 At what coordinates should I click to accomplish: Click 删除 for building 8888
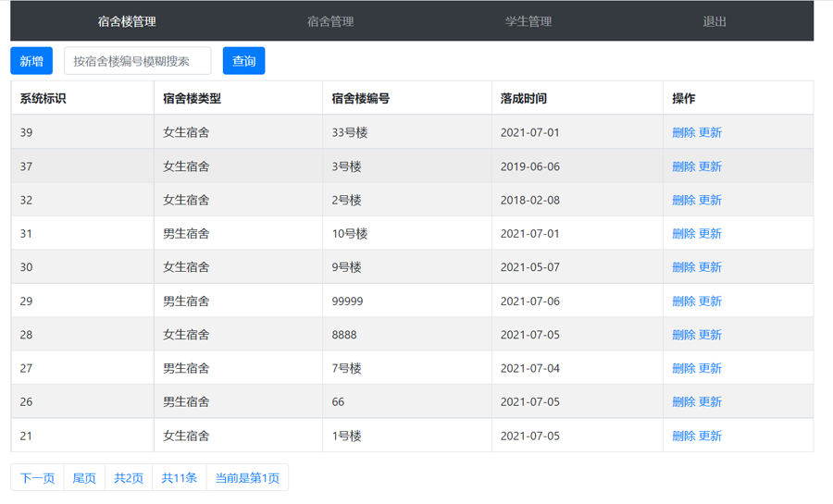pyautogui.click(x=684, y=335)
